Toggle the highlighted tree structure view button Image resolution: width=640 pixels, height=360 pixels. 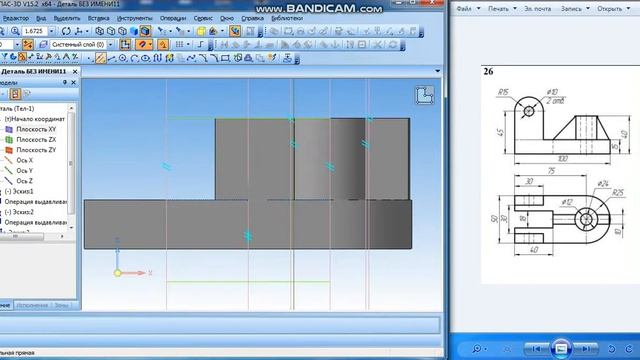[15, 94]
